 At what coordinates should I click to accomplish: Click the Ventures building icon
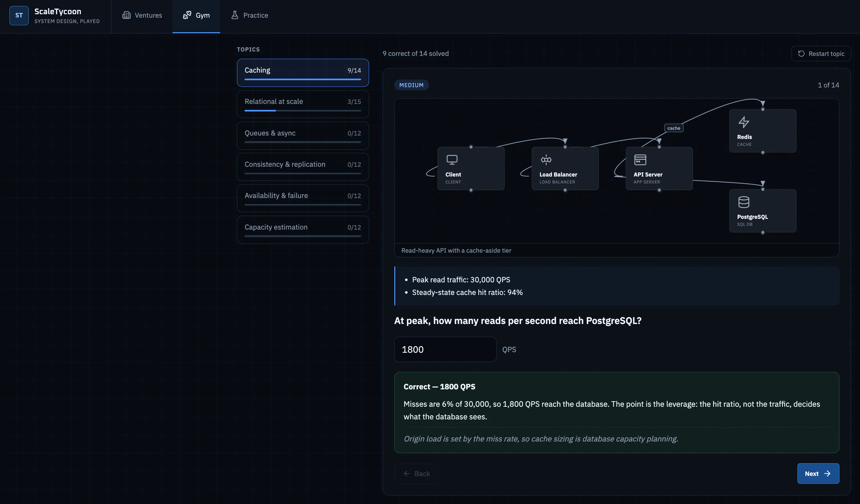(x=127, y=15)
